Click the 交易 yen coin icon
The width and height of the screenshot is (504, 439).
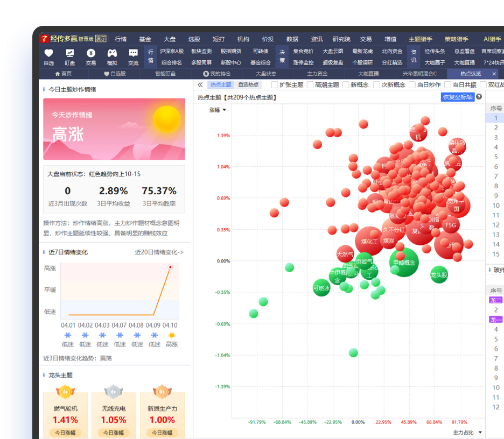[x=91, y=53]
